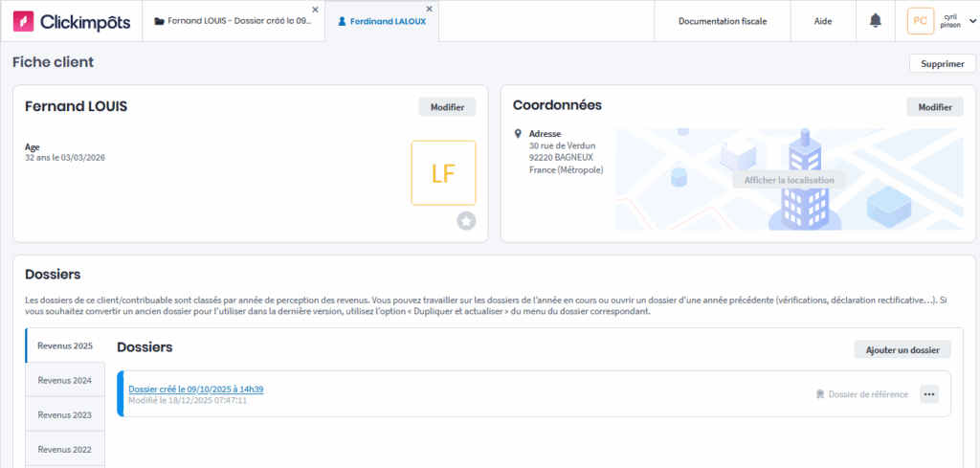Open the Aide menu
The image size is (980, 468).
tap(823, 21)
